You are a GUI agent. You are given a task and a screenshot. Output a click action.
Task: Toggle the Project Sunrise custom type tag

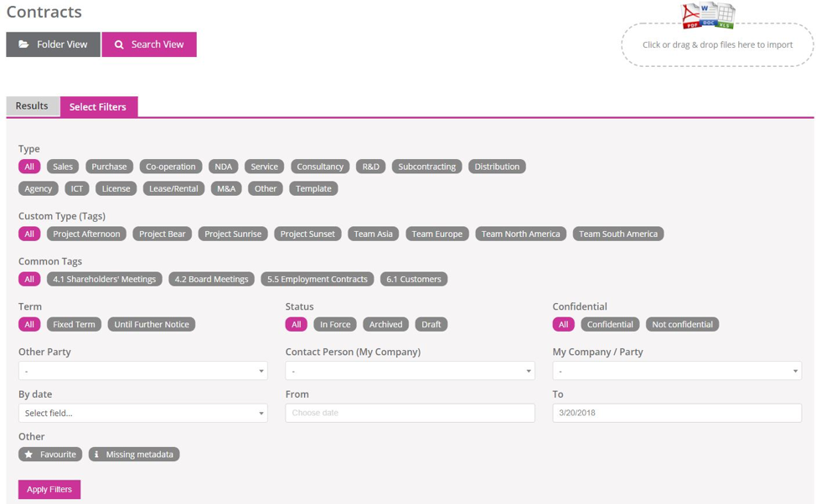tap(232, 234)
